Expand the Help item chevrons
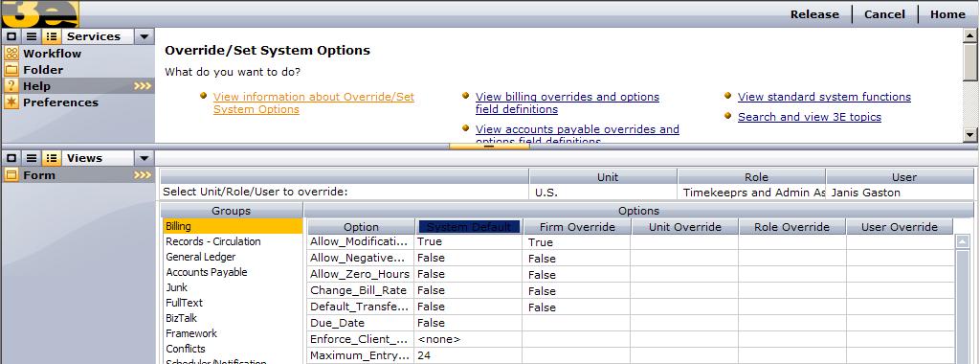Image resolution: width=980 pixels, height=364 pixels. coord(143,86)
